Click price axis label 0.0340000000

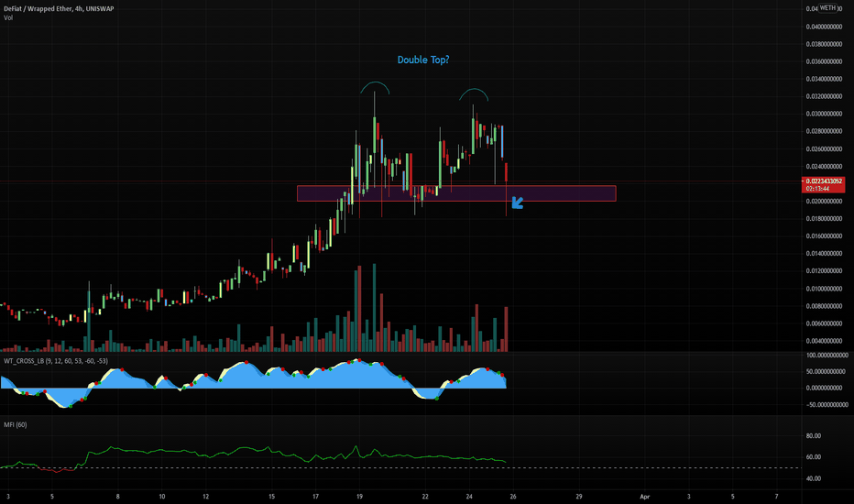click(824, 79)
